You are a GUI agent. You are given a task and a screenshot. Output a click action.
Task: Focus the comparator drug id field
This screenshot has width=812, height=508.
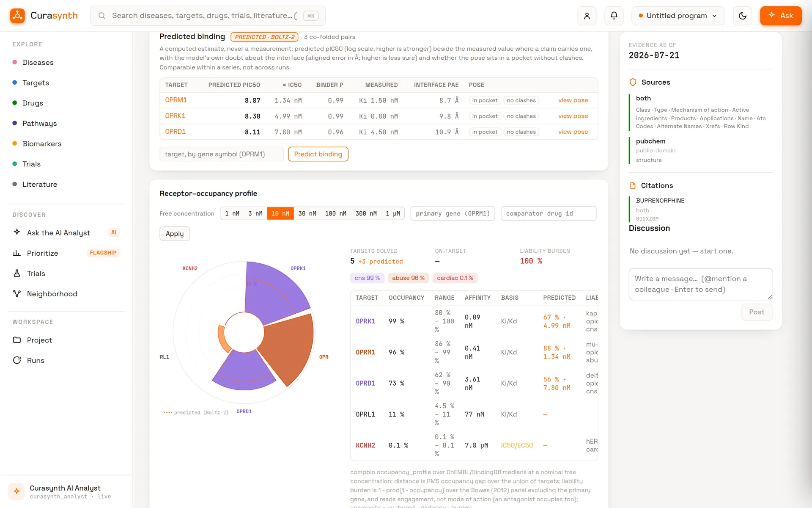tap(549, 213)
